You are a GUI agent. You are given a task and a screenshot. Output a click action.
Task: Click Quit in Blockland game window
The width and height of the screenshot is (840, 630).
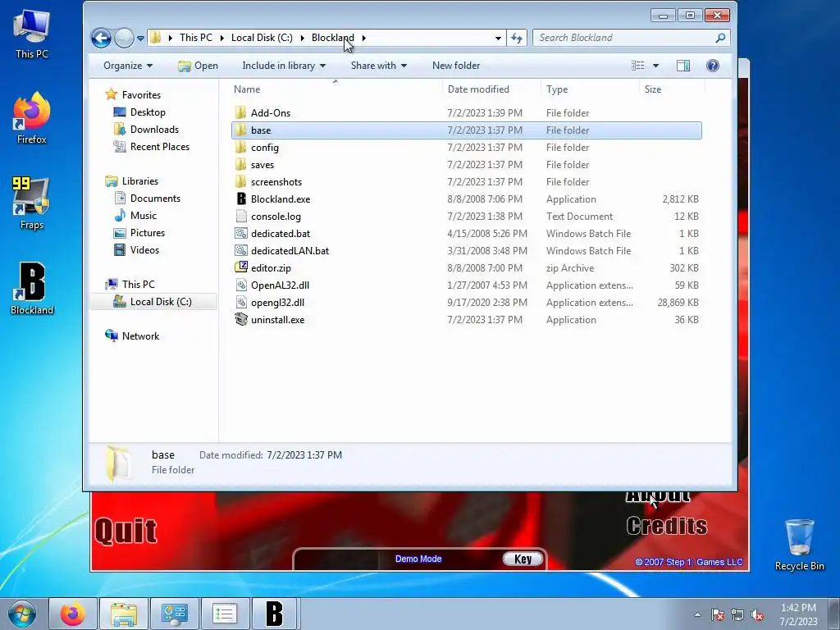click(x=126, y=531)
